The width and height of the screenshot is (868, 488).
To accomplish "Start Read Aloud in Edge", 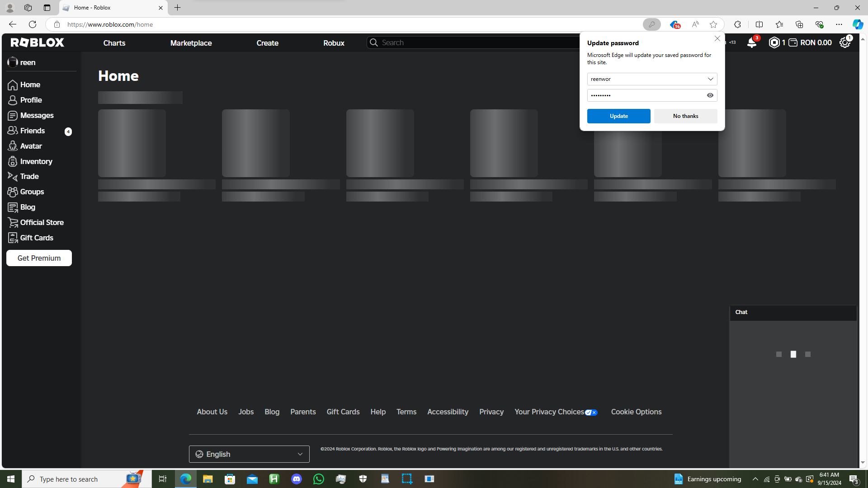I will pyautogui.click(x=695, y=24).
